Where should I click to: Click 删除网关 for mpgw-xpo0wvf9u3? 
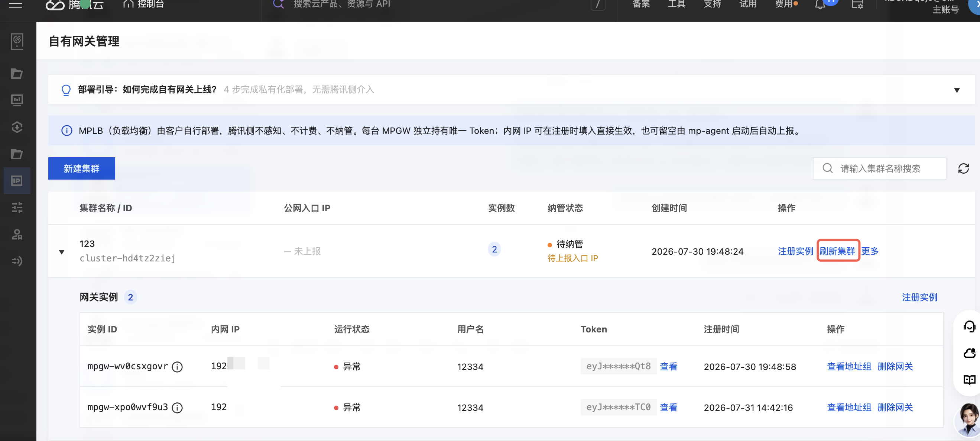pos(895,408)
